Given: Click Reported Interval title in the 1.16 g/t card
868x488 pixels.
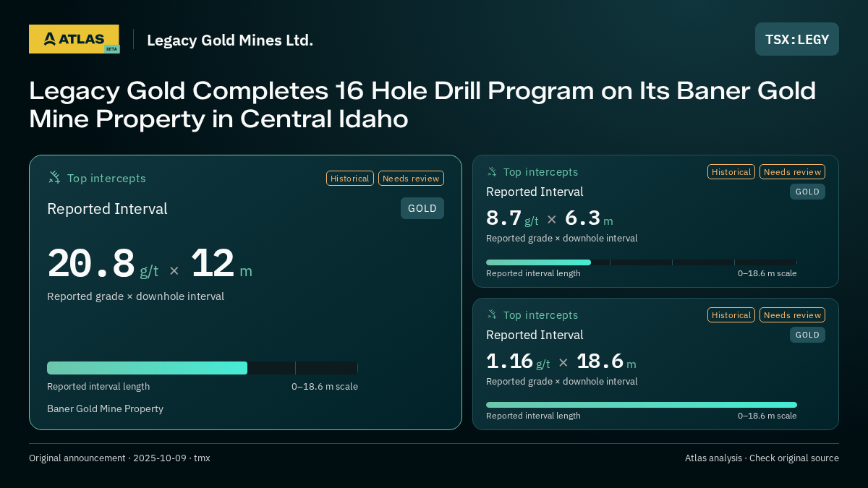Looking at the screenshot, I should point(535,335).
